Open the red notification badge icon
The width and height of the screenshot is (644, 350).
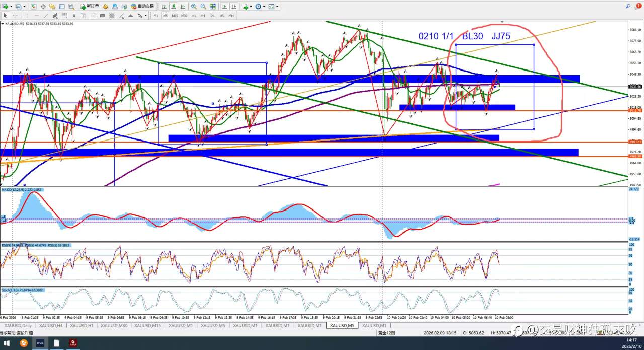click(638, 6)
